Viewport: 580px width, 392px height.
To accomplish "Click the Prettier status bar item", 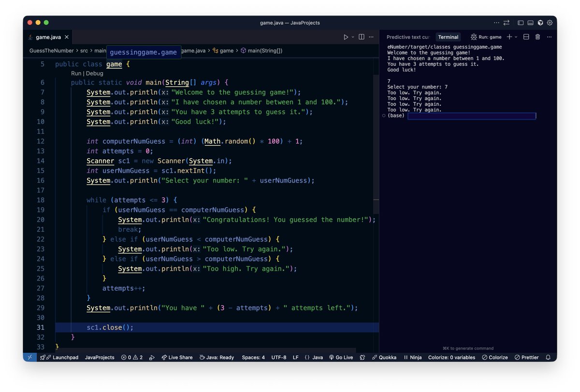I will (x=527, y=357).
